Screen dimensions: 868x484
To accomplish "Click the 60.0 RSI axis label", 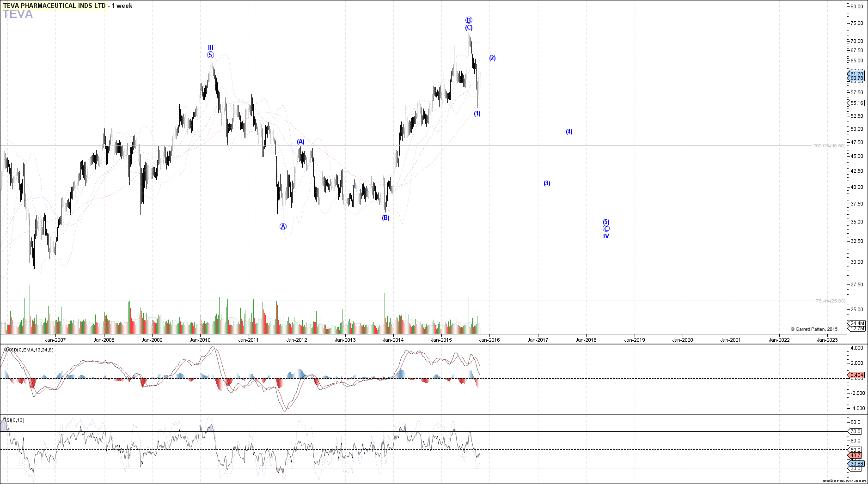I will point(856,441).
